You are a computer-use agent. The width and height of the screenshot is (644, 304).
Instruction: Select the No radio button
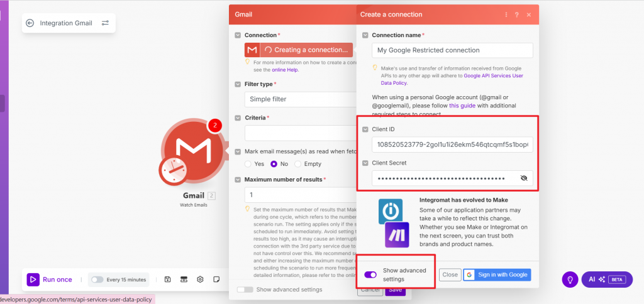[274, 164]
